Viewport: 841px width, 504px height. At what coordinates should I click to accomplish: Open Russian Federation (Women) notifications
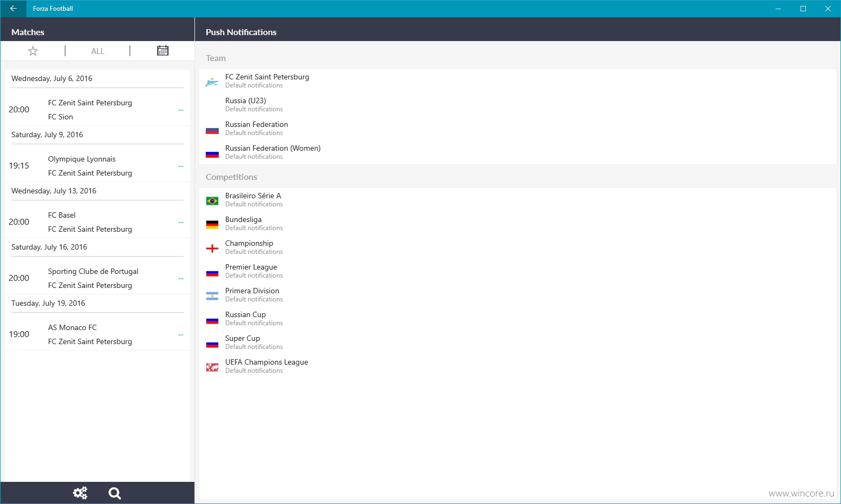(x=517, y=152)
